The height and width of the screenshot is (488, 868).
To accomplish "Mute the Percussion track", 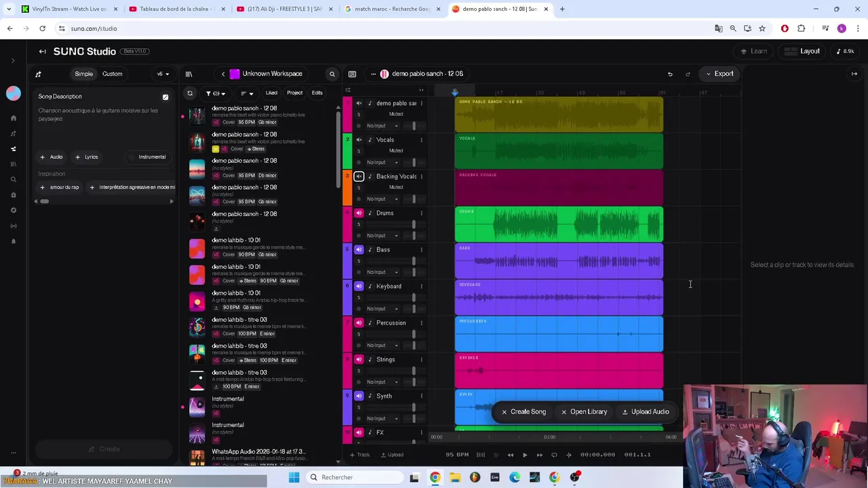I will (x=359, y=323).
